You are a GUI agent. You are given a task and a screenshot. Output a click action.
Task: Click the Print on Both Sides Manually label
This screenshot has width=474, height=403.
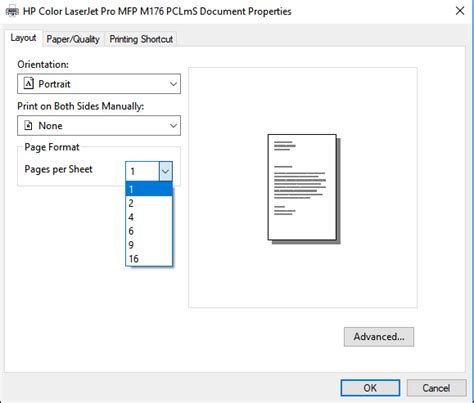pos(81,106)
